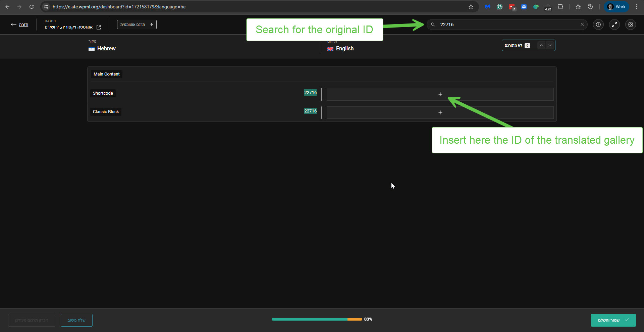This screenshot has height=332, width=644.
Task: Bookmark this page with star icon
Action: click(471, 7)
